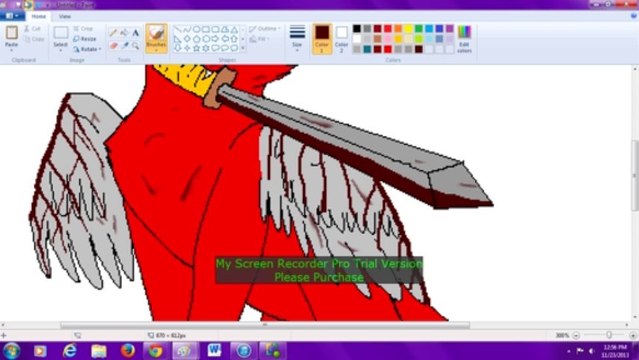The image size is (639, 360).
Task: Pick the orange color swatch
Action: click(x=398, y=29)
